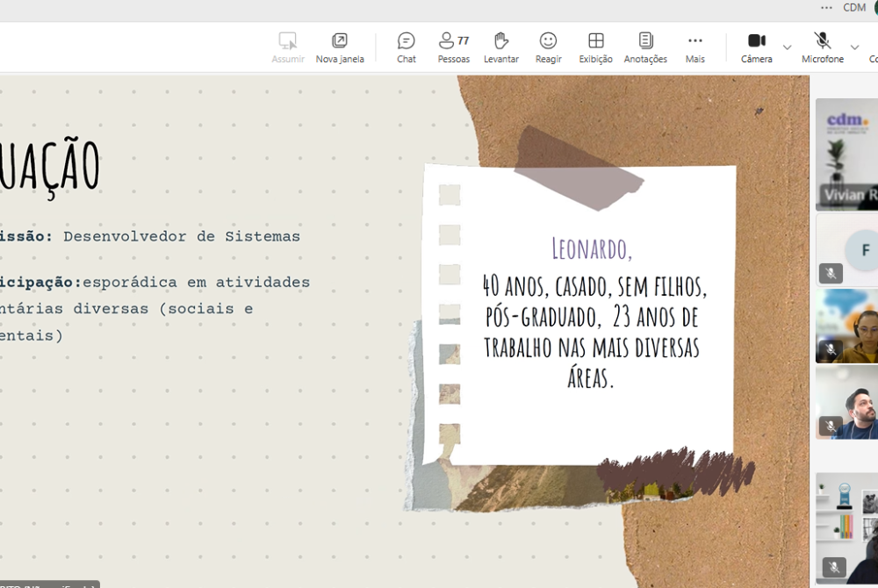Viewport: 878px width, 588px height.
Task: Open the Reagir reactions menu
Action: (548, 47)
